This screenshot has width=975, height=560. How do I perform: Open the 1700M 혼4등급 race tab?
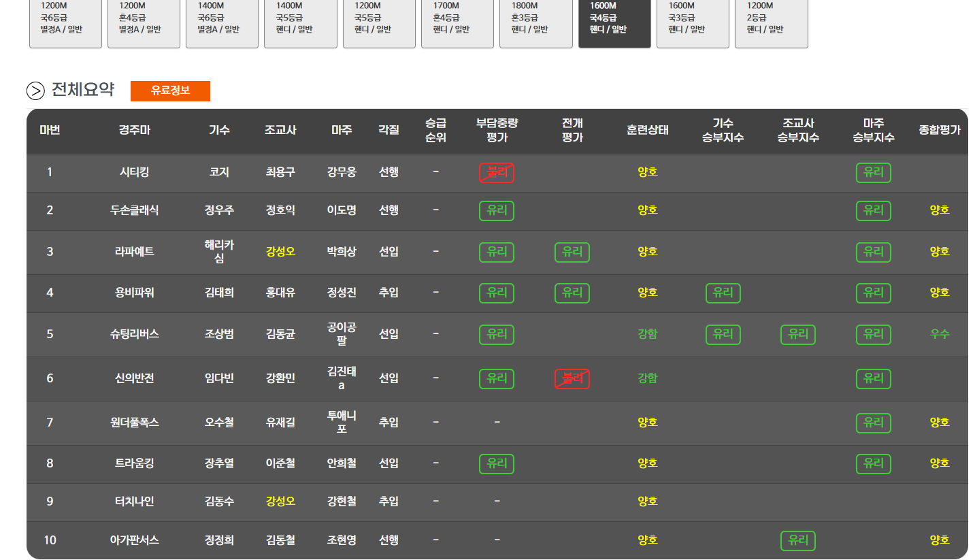point(457,20)
